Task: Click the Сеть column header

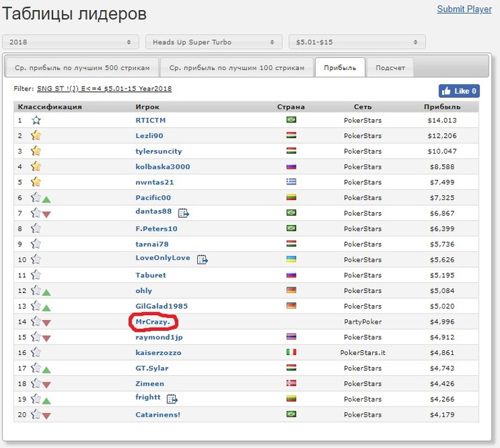Action: (363, 107)
